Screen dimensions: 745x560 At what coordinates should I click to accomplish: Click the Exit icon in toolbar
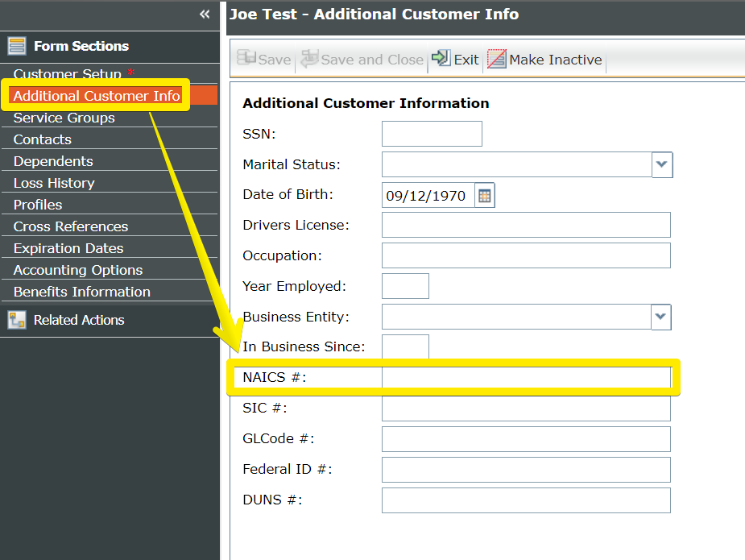coord(441,59)
